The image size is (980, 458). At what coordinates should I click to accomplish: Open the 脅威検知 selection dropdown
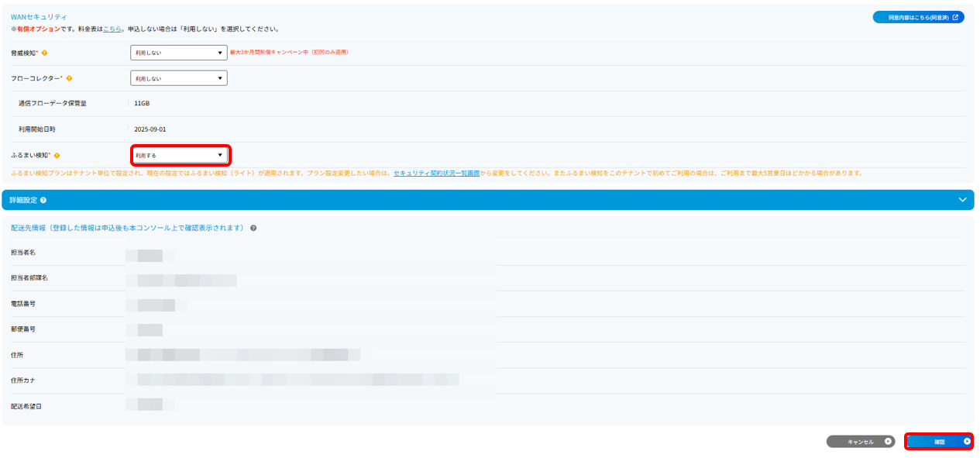click(x=178, y=53)
